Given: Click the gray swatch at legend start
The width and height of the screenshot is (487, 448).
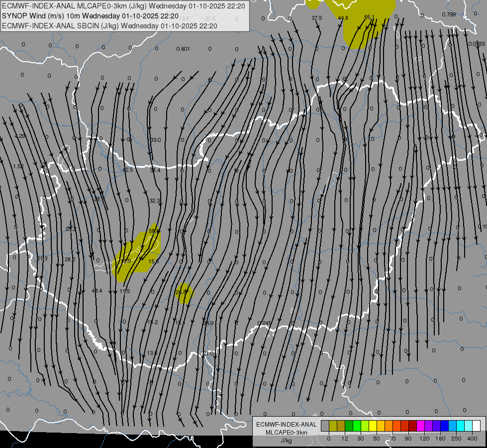Looking at the screenshot, I should pyautogui.click(x=325, y=426).
